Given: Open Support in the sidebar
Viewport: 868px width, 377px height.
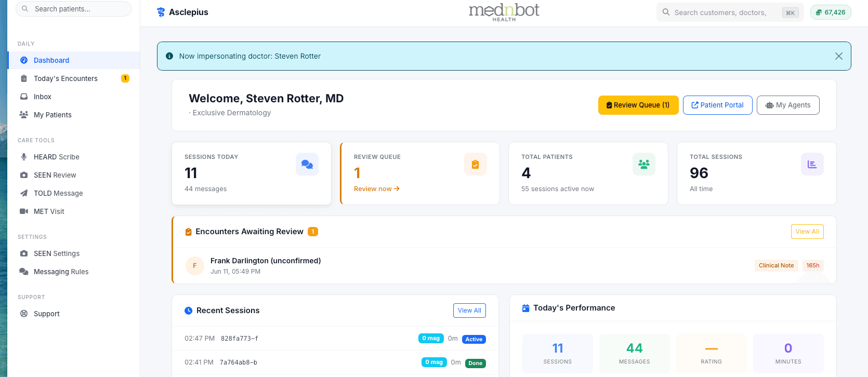Looking at the screenshot, I should (74, 314).
